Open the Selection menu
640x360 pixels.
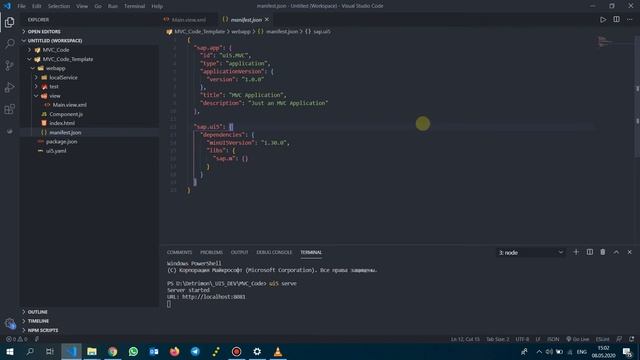[59, 6]
